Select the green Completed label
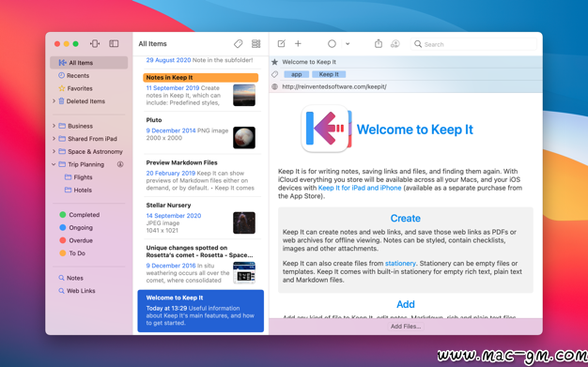 tap(84, 215)
